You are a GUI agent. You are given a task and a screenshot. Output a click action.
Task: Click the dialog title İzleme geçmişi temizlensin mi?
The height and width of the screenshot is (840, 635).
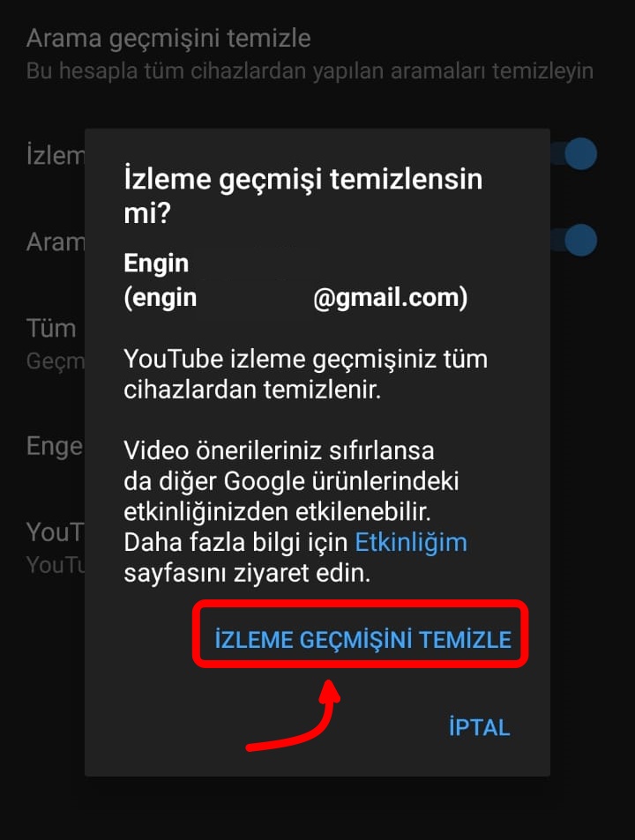[303, 195]
